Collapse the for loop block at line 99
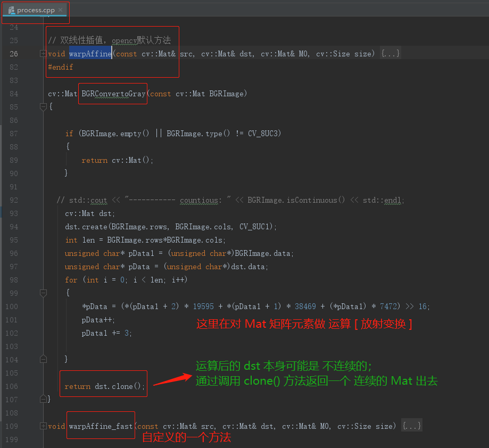Viewport: 489px width, 448px height. click(x=43, y=293)
